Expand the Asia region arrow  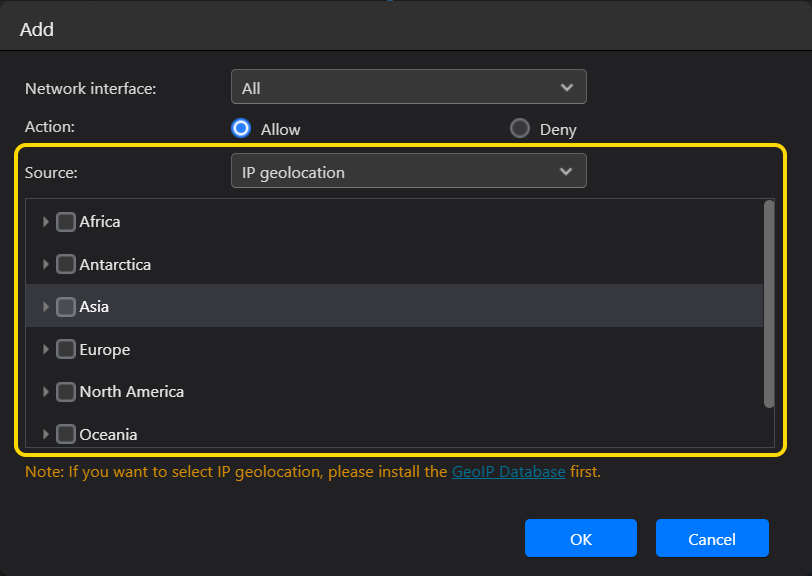(x=46, y=307)
